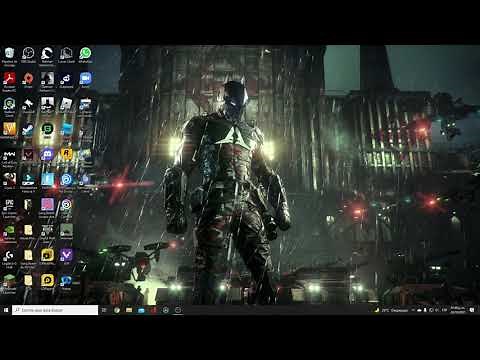Screen dimensions: 480x360
Task: Open the Call of Duty Modern Warfare shortcut
Action: pos(9,157)
